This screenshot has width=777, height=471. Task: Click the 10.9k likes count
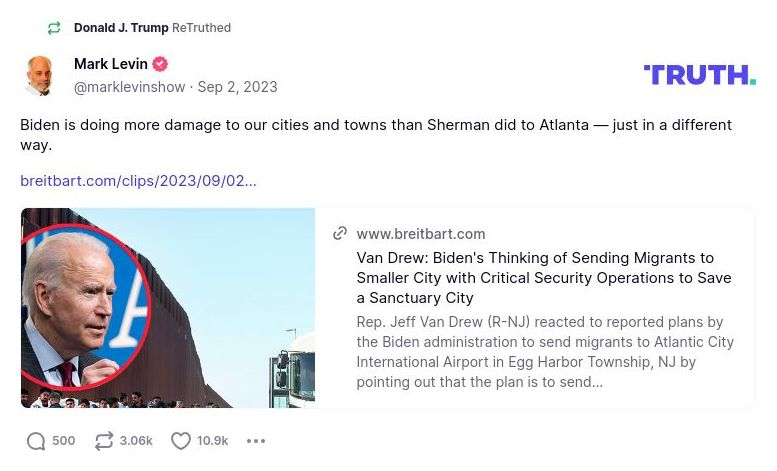coord(212,441)
